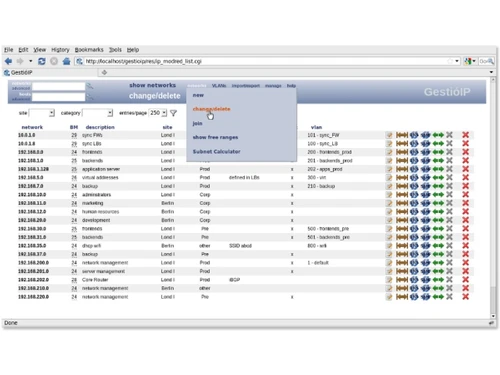This screenshot has width=500, height=375.
Task: Click the grey X clear icon for 192.168.5.0
Action: (449, 178)
